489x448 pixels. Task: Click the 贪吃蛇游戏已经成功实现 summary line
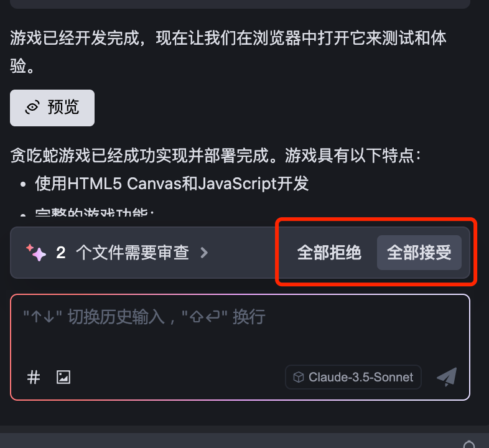point(215,156)
